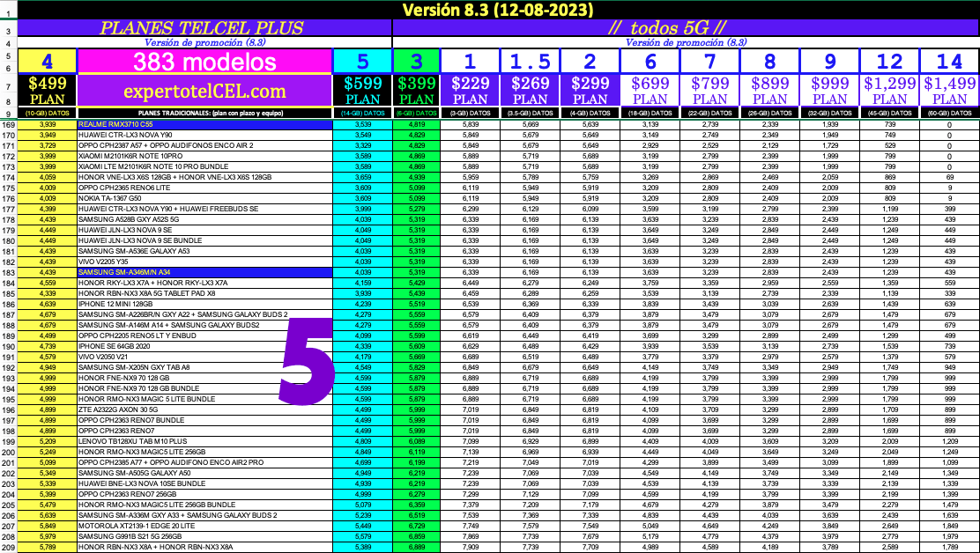Click the $499 plan price for IPHONE 12 MINI
This screenshot has height=553, width=980.
pos(47,304)
